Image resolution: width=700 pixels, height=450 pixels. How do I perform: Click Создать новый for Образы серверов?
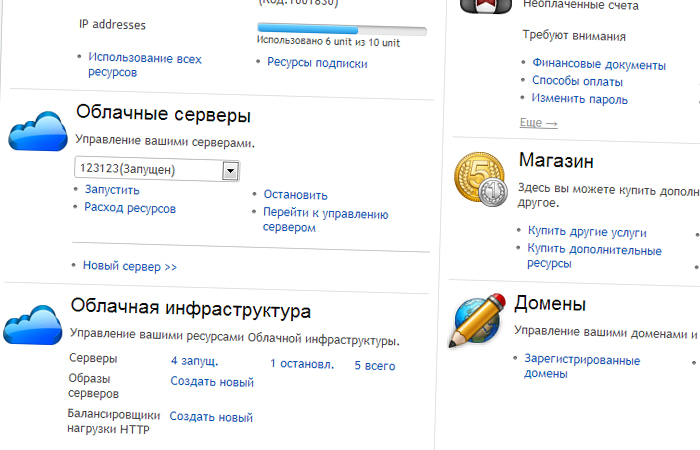click(x=212, y=382)
